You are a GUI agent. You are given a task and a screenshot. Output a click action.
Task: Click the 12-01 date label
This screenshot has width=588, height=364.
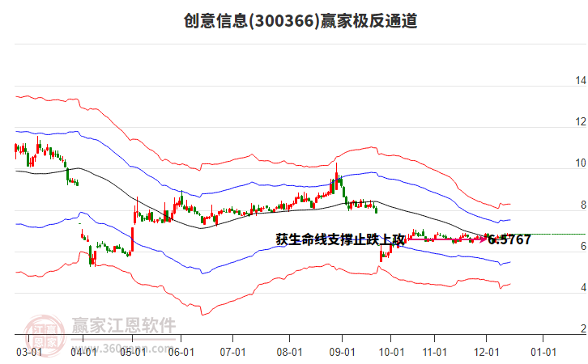click(x=487, y=353)
